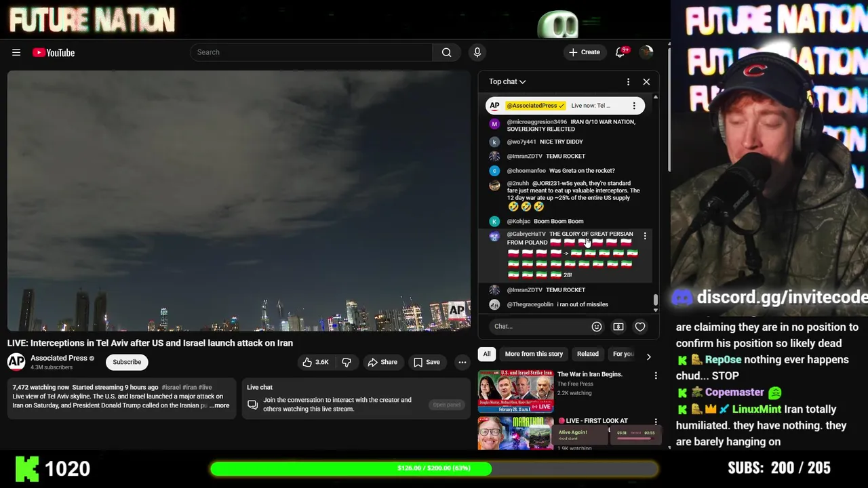Screen dimensions: 868x488
Task: Open Super Chat purchase icon
Action: click(618, 327)
